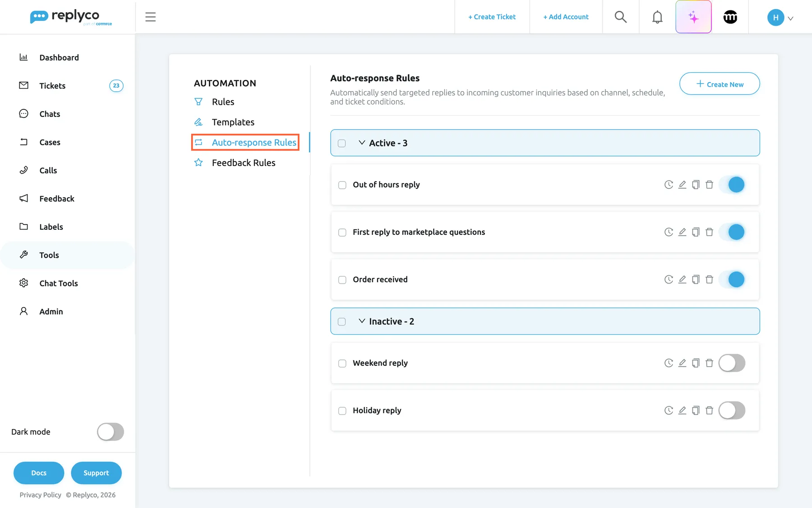Screen dimensions: 812x508
Task: View history of First reply to marketplace questions
Action: coord(669,232)
